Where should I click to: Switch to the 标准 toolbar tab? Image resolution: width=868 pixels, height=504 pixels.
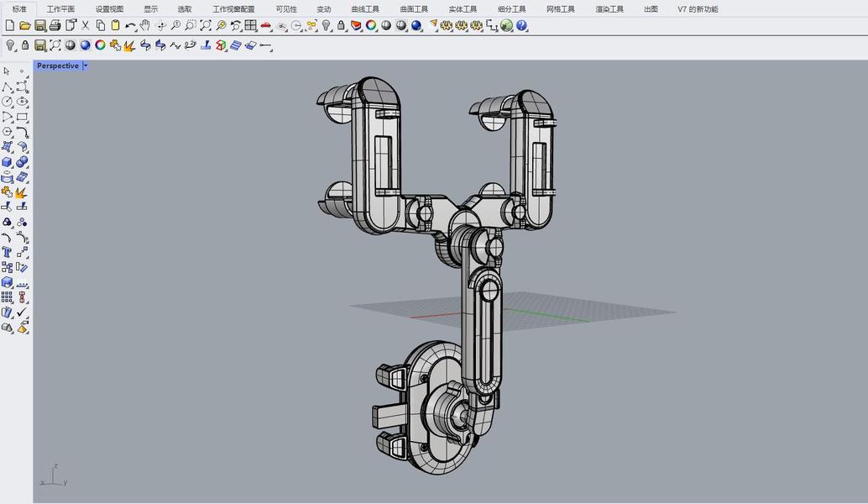coord(19,9)
